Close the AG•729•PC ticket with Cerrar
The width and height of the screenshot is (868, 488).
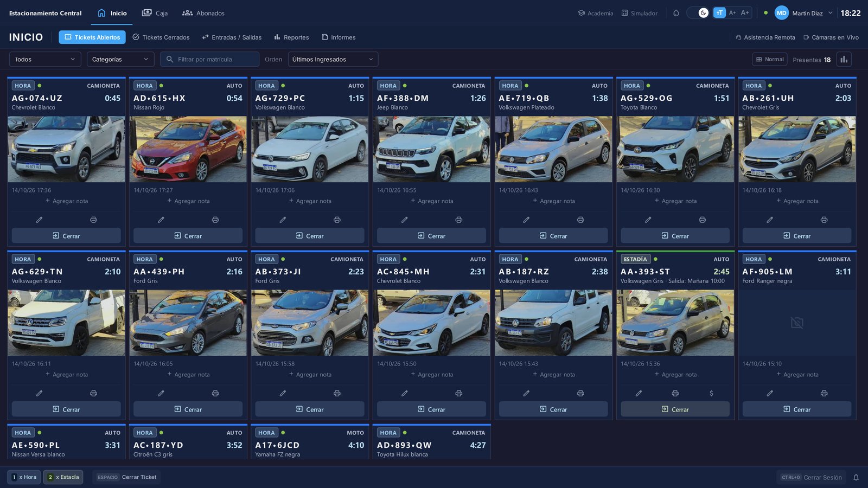click(310, 236)
